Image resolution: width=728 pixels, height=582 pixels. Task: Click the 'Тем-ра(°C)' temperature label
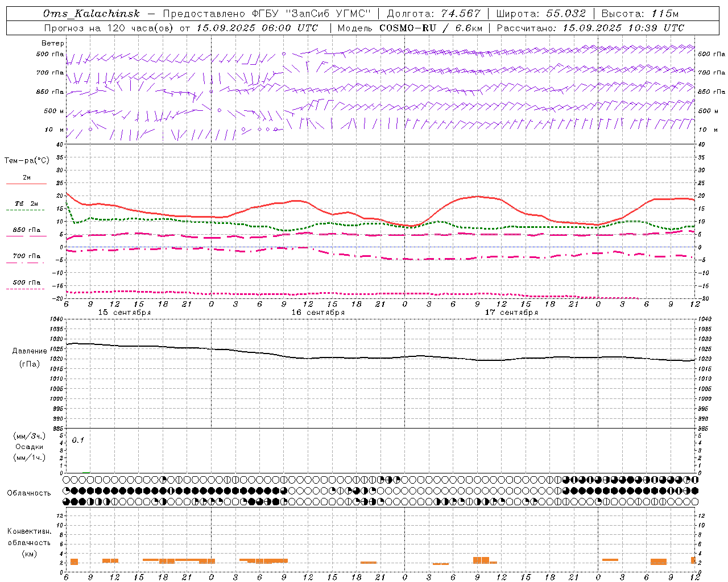[x=27, y=161]
